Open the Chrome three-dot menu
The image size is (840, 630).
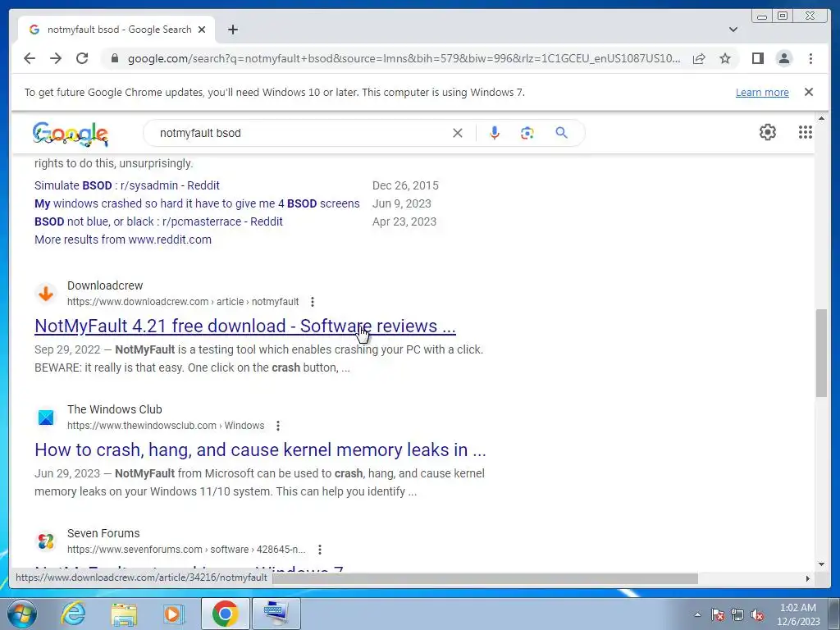tap(810, 58)
